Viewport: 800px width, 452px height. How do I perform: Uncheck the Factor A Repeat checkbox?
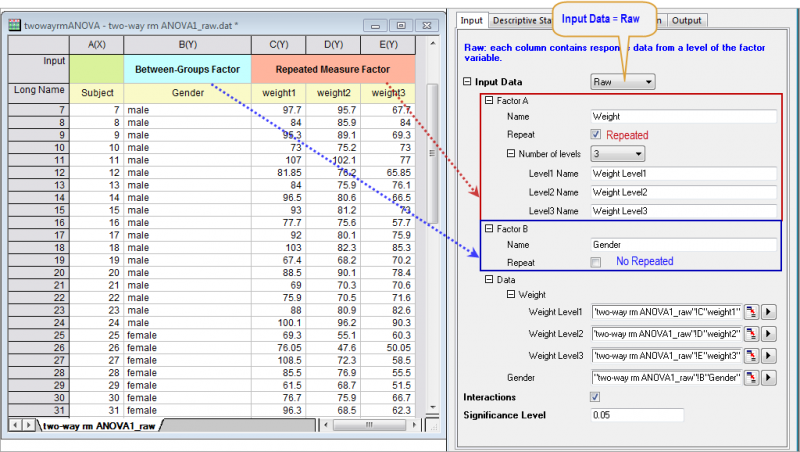[597, 134]
